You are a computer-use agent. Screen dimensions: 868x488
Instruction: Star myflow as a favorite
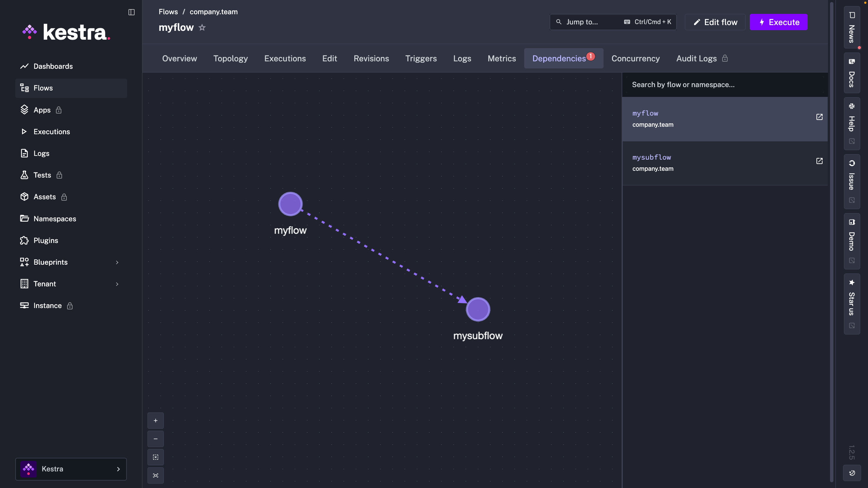click(x=202, y=27)
